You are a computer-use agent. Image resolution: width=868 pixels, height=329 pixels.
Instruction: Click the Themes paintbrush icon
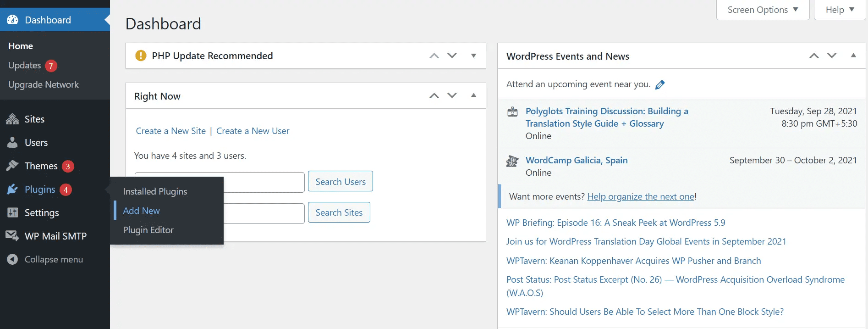click(12, 166)
